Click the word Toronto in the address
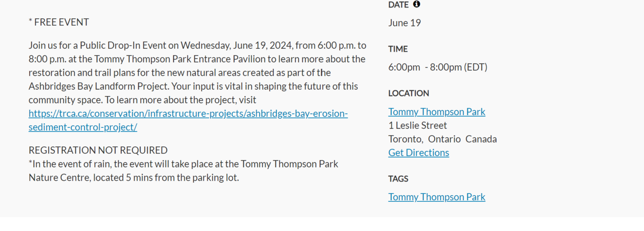The width and height of the screenshot is (644, 231). pos(405,139)
